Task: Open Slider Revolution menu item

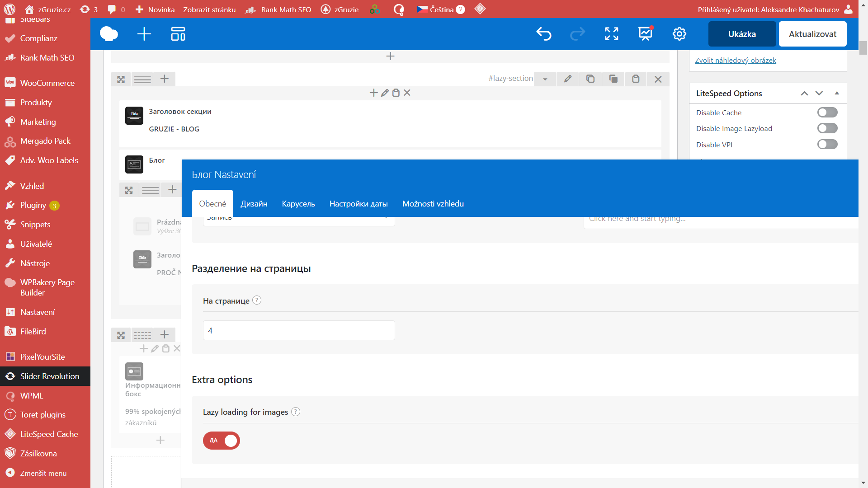Action: pyautogui.click(x=45, y=376)
